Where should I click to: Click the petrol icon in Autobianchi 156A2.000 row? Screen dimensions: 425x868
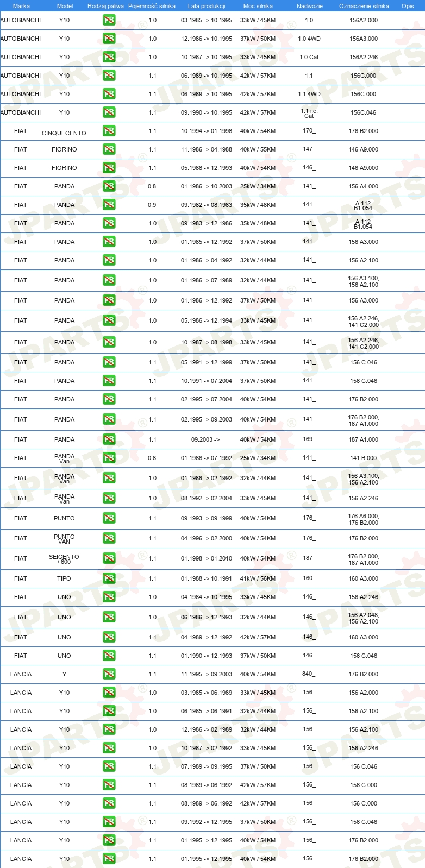(109, 20)
